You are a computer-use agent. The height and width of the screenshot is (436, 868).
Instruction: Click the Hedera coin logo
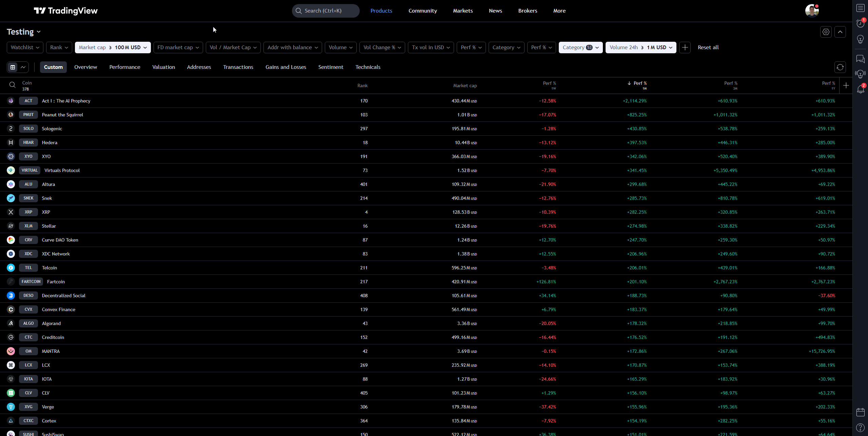[x=11, y=143]
